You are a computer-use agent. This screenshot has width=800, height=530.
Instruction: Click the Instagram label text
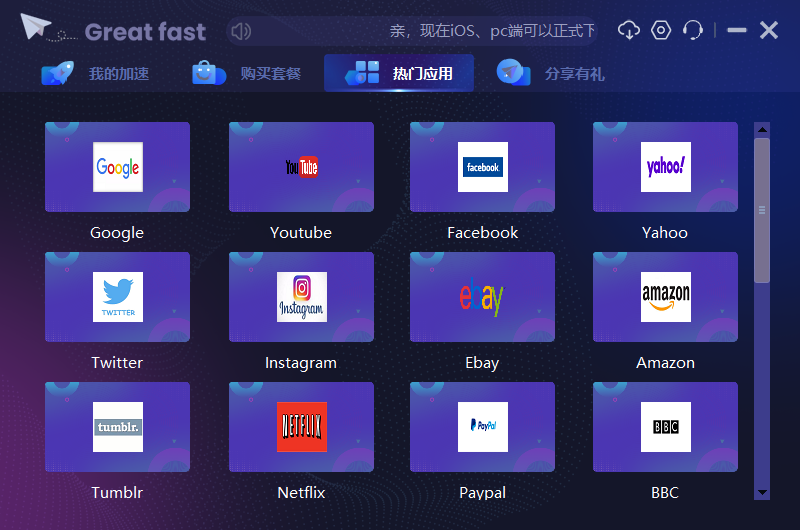(x=301, y=363)
